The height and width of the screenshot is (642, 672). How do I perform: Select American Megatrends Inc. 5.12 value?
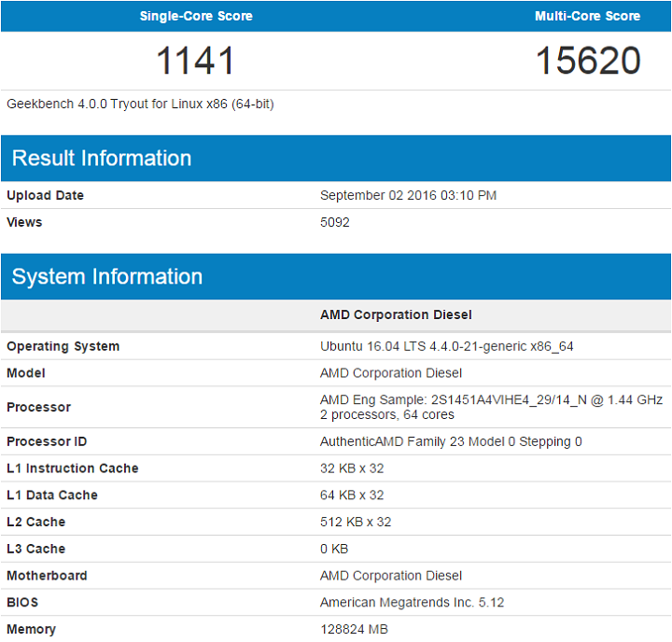pos(412,603)
